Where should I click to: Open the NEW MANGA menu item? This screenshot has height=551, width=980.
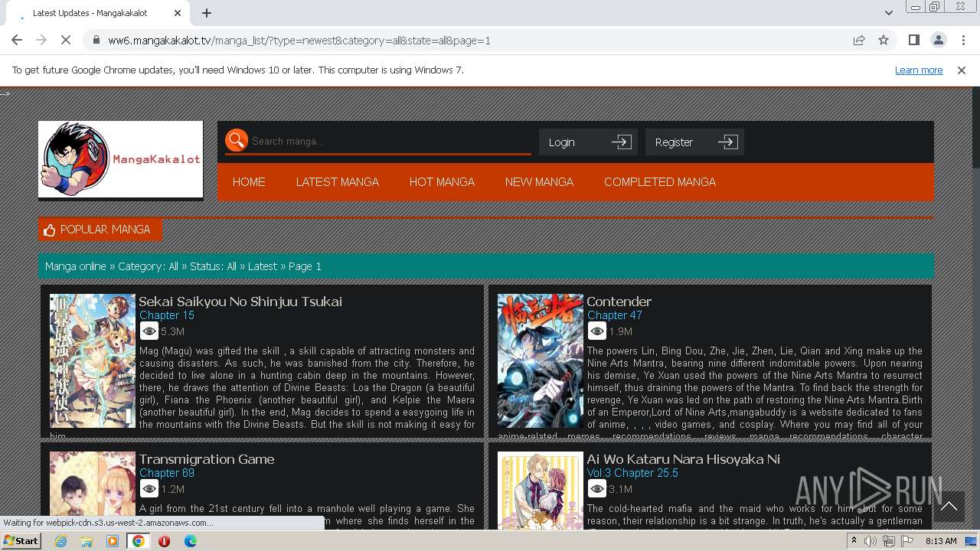pos(539,182)
